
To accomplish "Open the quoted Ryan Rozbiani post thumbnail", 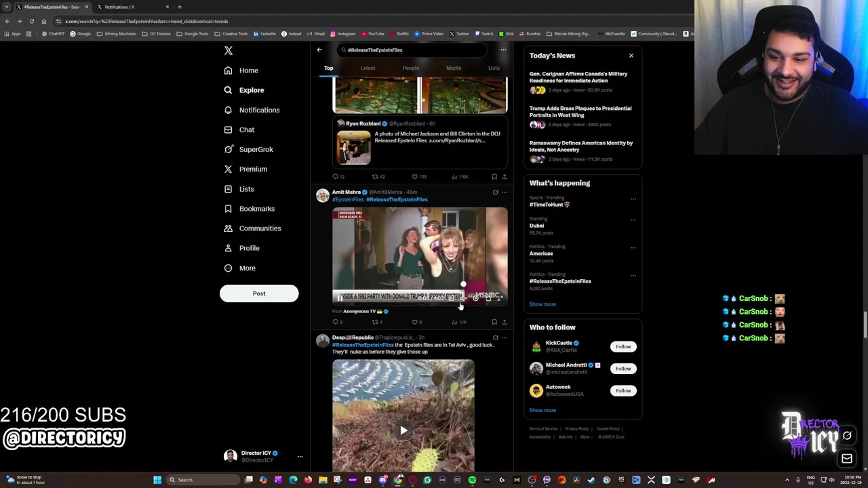I will coord(354,147).
